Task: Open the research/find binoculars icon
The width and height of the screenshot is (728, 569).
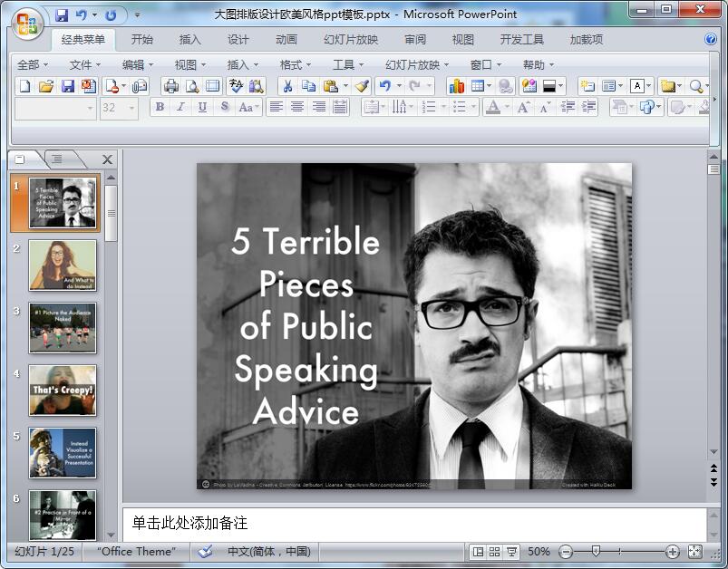Action: [x=257, y=86]
